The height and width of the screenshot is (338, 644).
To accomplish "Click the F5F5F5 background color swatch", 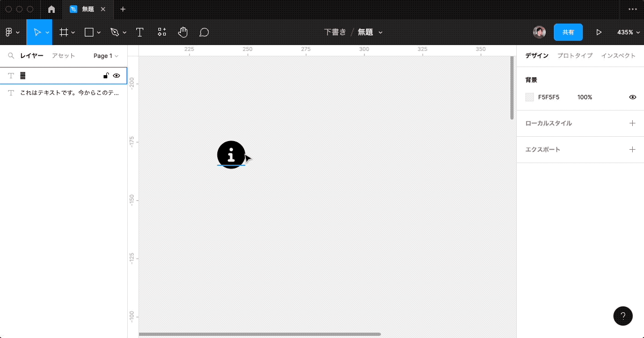I will [529, 97].
